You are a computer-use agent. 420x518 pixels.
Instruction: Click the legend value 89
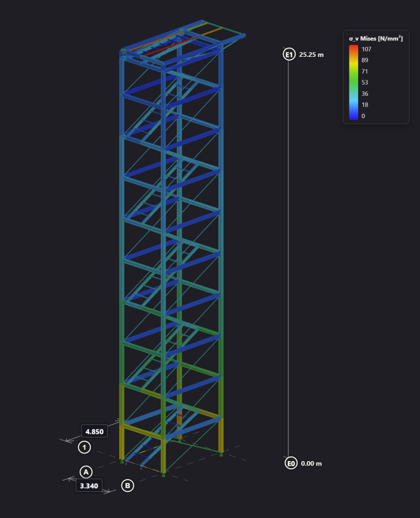365,60
